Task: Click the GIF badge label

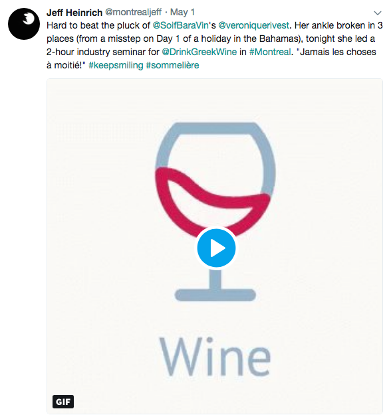Action: [63, 401]
